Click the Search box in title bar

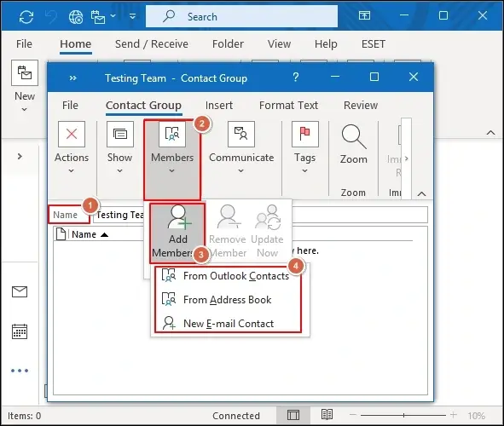click(241, 16)
